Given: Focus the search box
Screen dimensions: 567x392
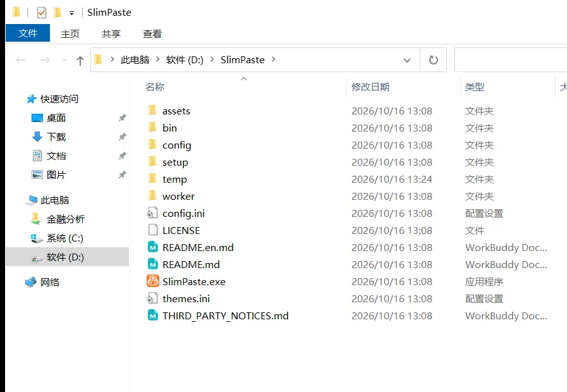Looking at the screenshot, I should click(511, 59).
